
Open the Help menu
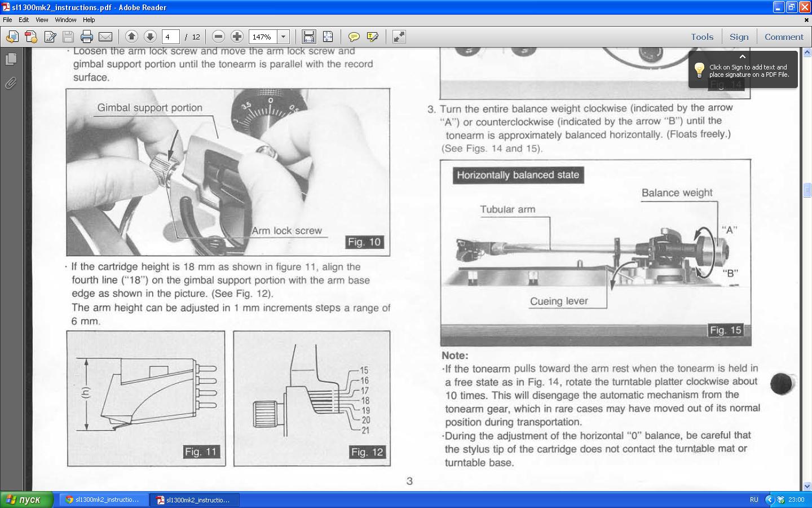click(89, 20)
